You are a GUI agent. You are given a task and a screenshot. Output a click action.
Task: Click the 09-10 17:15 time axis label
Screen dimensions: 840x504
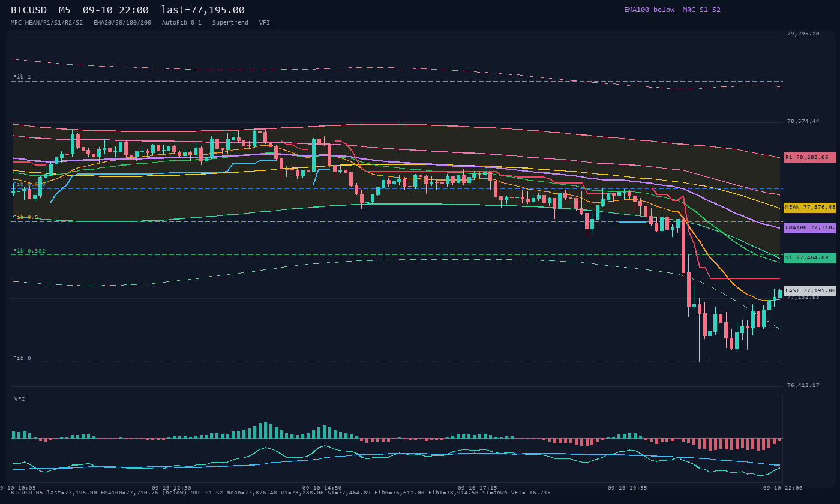coord(478,488)
